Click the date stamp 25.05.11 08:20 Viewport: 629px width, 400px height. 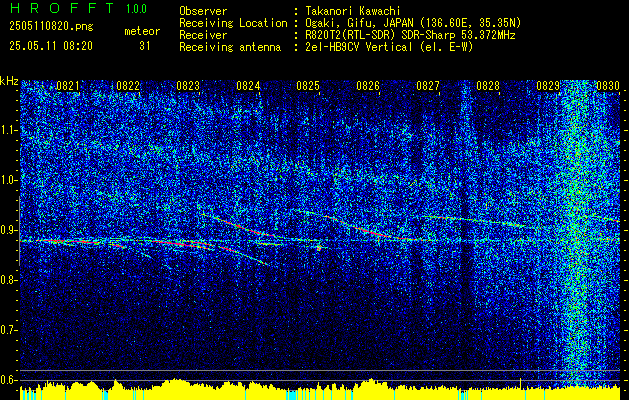pos(51,46)
